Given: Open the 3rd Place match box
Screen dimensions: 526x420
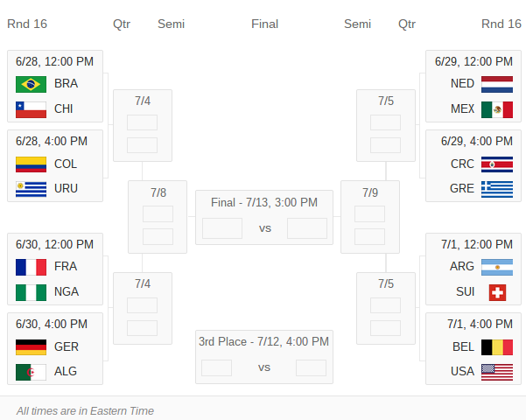Looking at the screenshot, I should [x=264, y=356].
